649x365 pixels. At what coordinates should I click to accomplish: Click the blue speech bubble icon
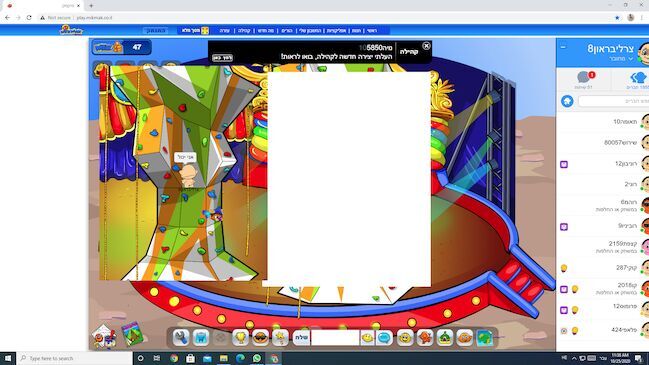384,338
